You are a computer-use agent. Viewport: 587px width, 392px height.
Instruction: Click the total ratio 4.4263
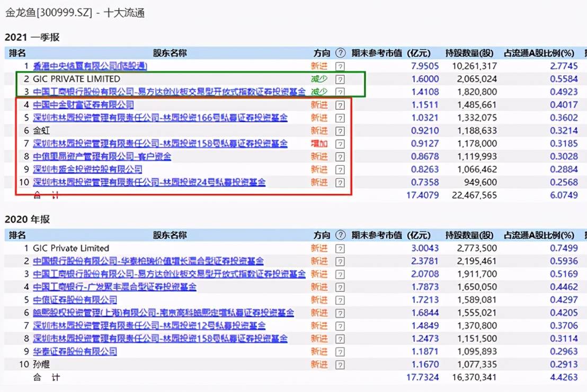click(x=564, y=377)
